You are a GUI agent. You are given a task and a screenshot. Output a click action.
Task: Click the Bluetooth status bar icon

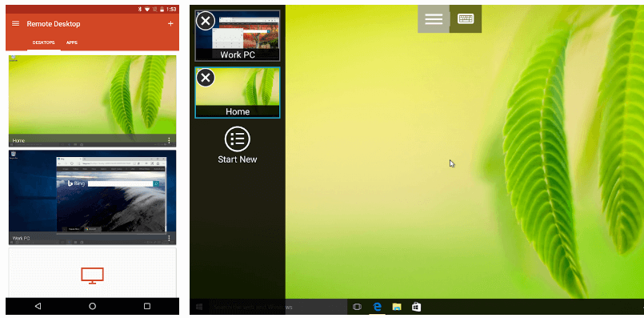(x=140, y=9)
